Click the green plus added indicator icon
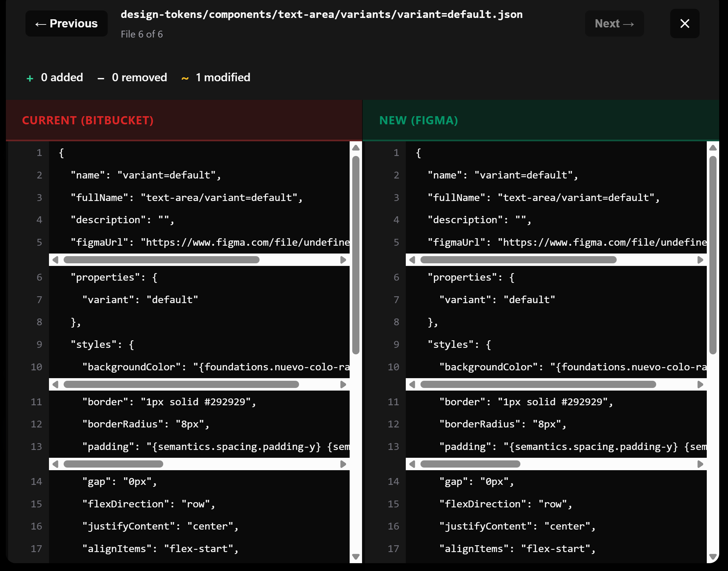 click(x=30, y=78)
